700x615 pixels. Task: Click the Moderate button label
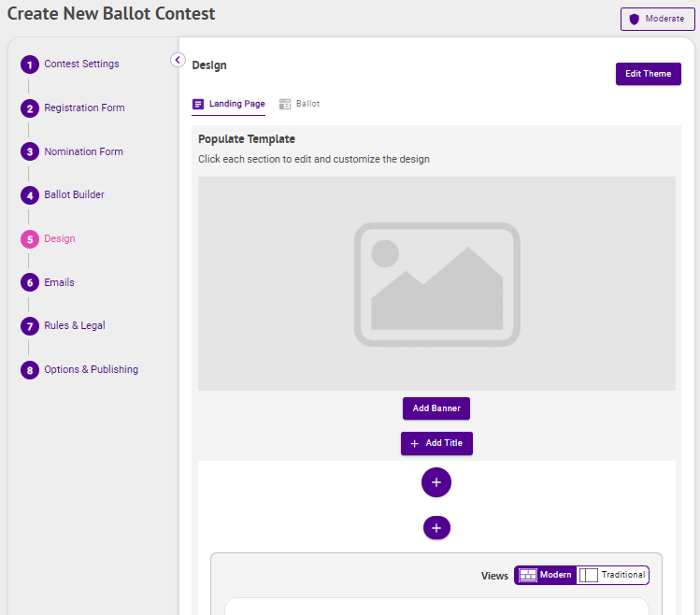(x=664, y=19)
